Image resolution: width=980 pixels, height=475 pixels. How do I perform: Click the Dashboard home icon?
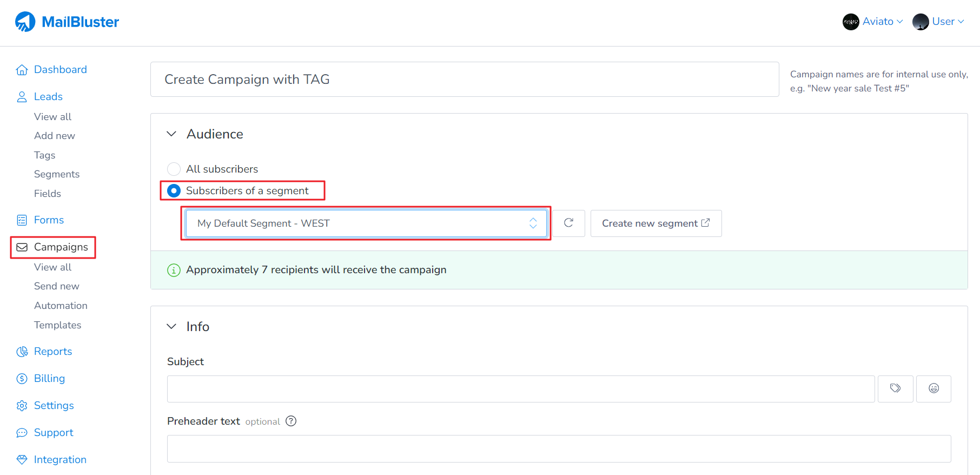click(x=22, y=70)
